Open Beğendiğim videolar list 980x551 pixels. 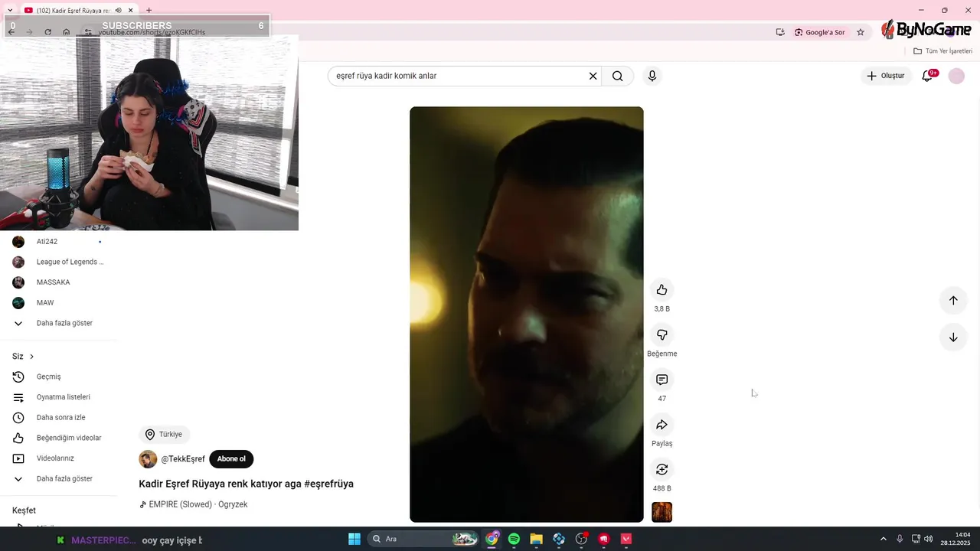coord(58,438)
